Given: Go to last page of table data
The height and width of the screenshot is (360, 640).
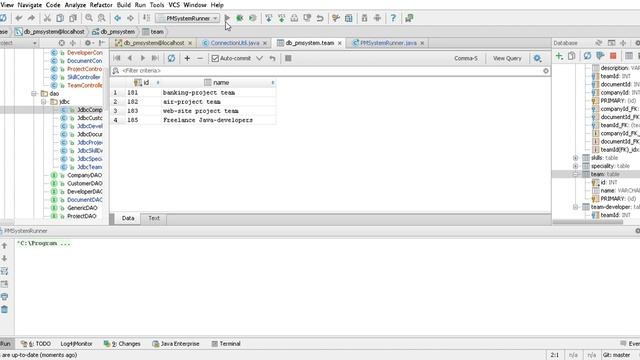Looking at the screenshot, I should pos(155,58).
